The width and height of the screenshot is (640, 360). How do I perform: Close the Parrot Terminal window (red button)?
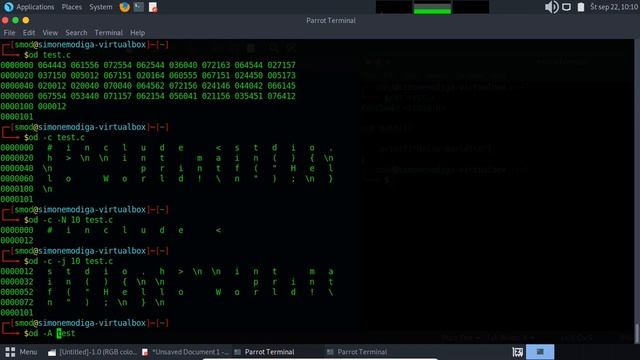pos(5,20)
